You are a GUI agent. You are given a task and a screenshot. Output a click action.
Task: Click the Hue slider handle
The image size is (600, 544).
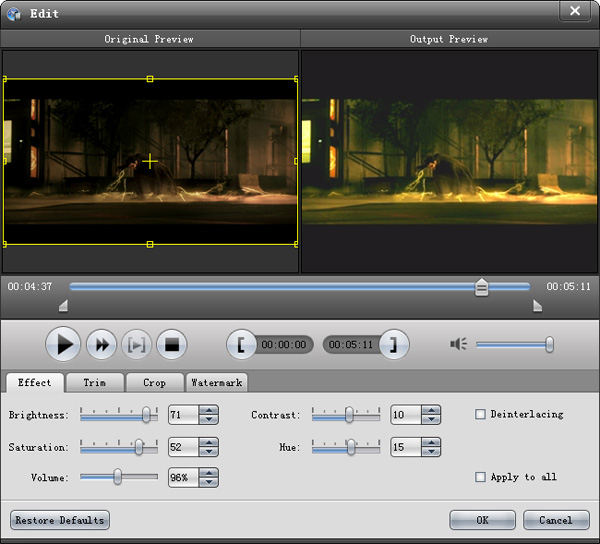click(x=351, y=447)
